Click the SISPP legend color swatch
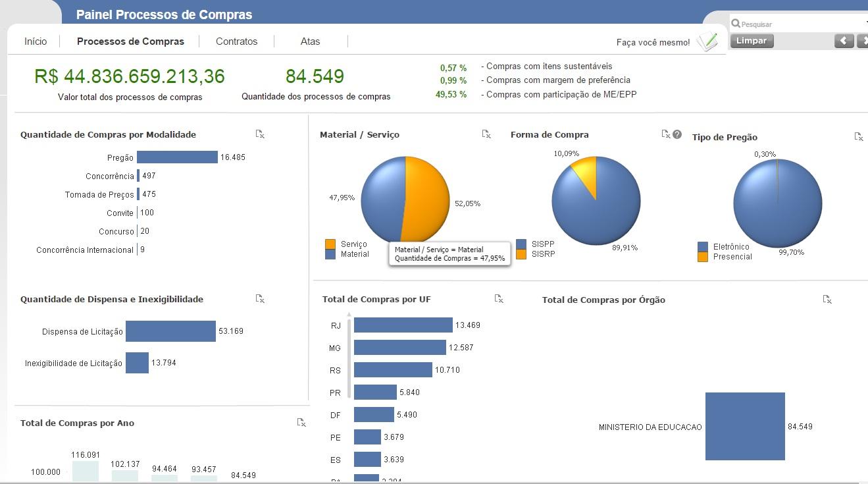868x484 pixels. [x=521, y=244]
